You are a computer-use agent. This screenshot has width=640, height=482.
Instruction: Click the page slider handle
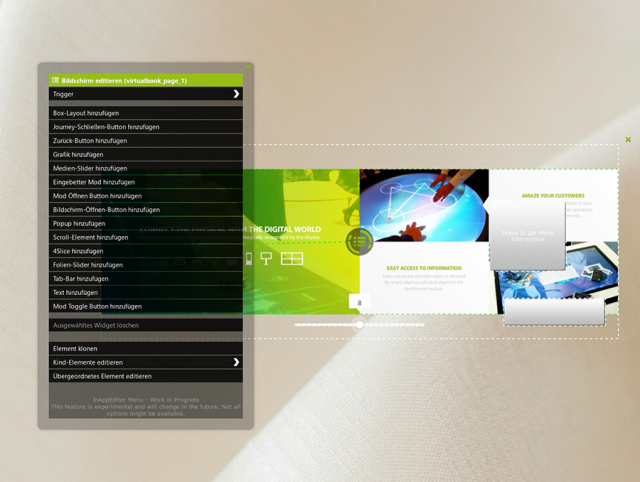click(360, 324)
